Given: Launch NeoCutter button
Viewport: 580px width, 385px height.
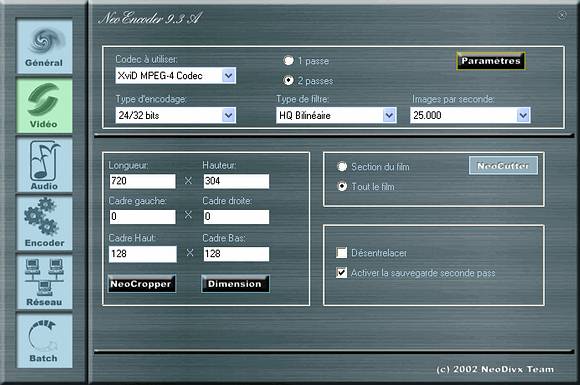Looking at the screenshot, I should (503, 166).
